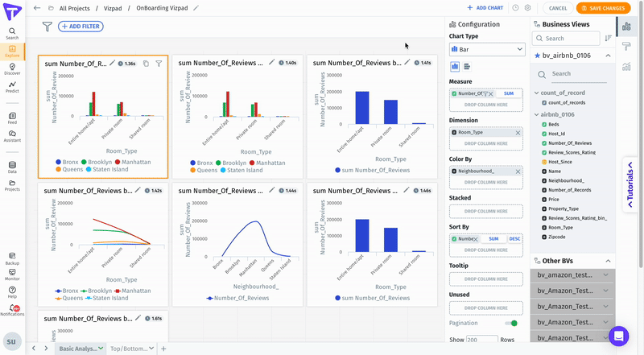This screenshot has height=355, width=644.
Task: Select the horizontal bar orientation icon
Action: [466, 67]
